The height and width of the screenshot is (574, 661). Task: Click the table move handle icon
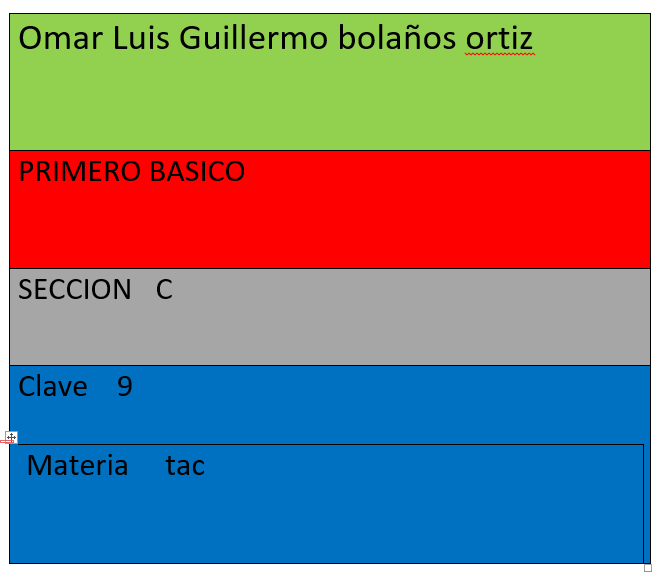[11, 437]
